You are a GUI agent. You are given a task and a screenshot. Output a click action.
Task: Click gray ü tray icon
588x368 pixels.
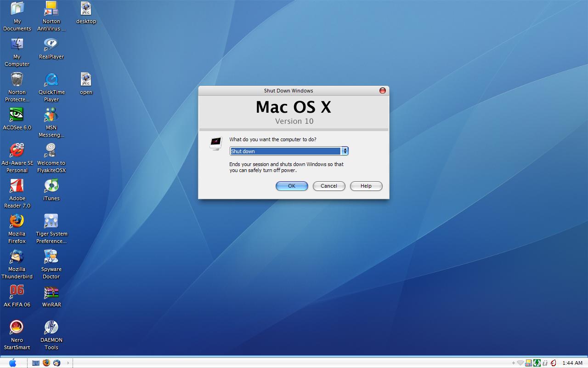(x=545, y=363)
